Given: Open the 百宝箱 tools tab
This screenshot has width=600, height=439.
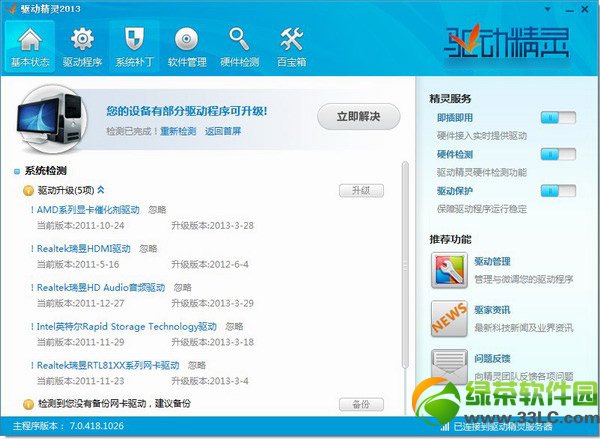Looking at the screenshot, I should click(292, 46).
